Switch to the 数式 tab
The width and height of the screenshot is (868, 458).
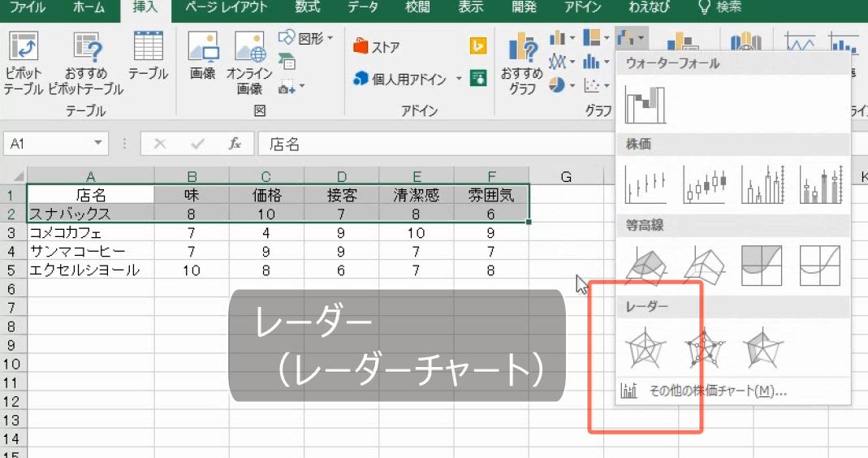click(x=308, y=7)
